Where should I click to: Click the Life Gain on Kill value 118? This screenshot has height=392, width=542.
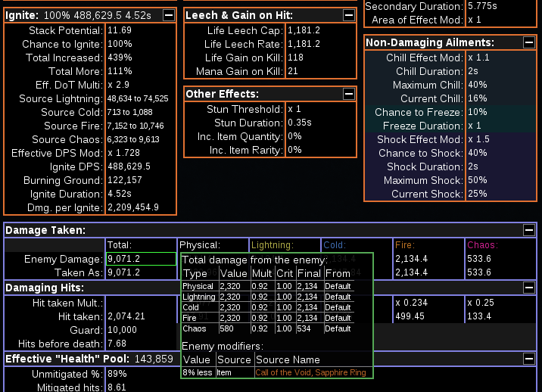click(295, 58)
